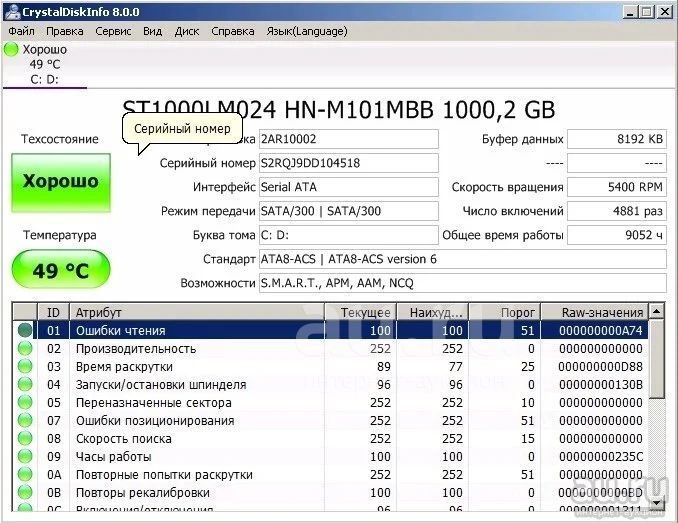Select the Ошибки позиционирования row
Viewport: 678px width, 523px height.
(331, 421)
